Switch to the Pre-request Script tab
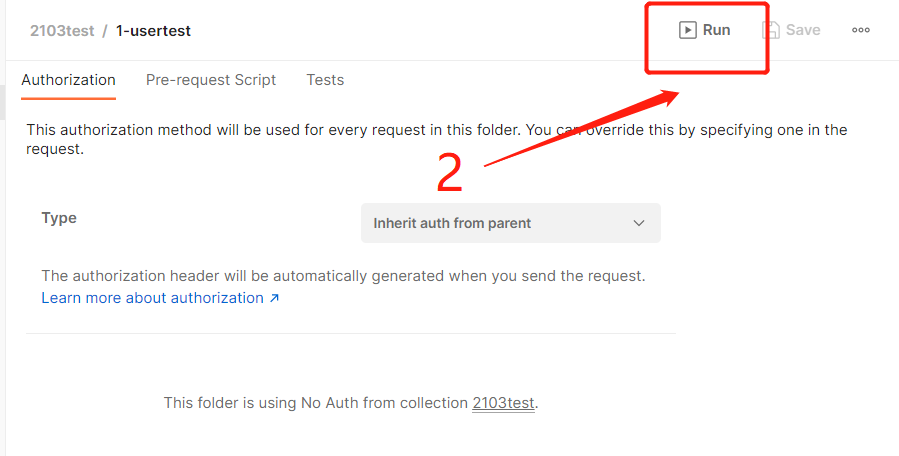 pos(211,80)
